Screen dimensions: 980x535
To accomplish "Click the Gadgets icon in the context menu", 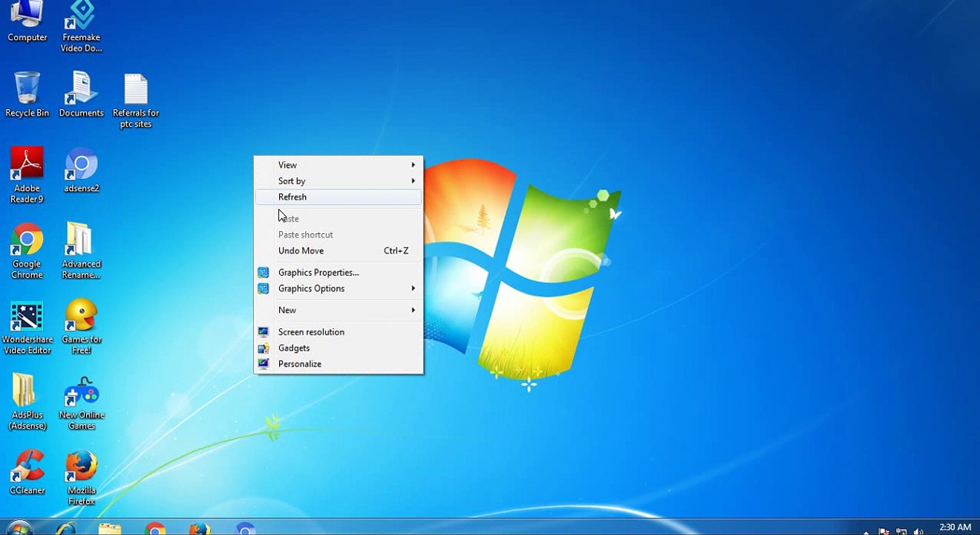I will [263, 348].
